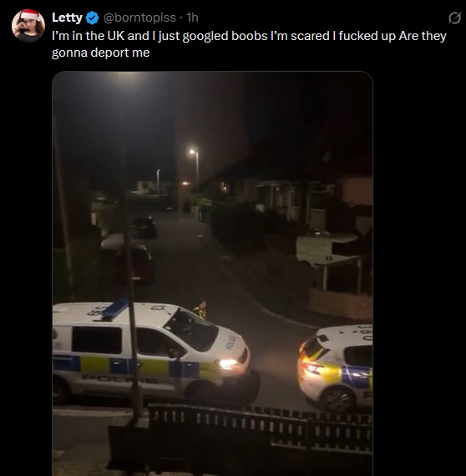Viewport: 466px width, 476px height.
Task: Open Letty's profile picture with Santa hat
Action: [x=28, y=26]
